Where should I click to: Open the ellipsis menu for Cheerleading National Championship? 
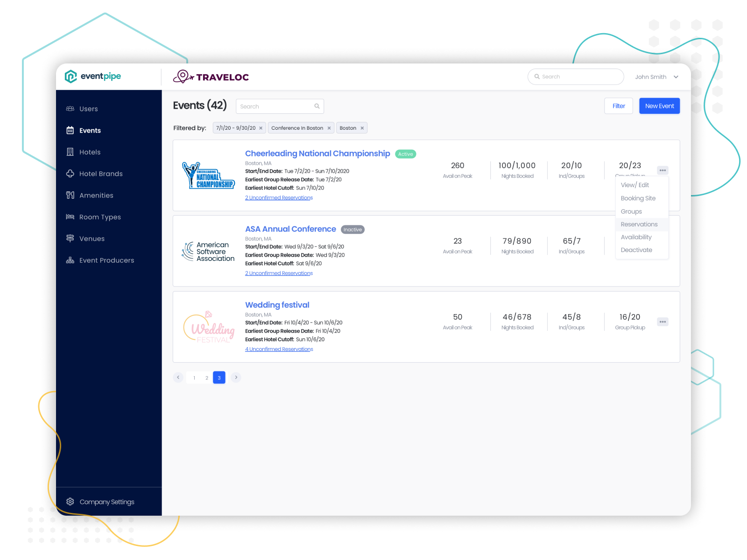point(662,170)
